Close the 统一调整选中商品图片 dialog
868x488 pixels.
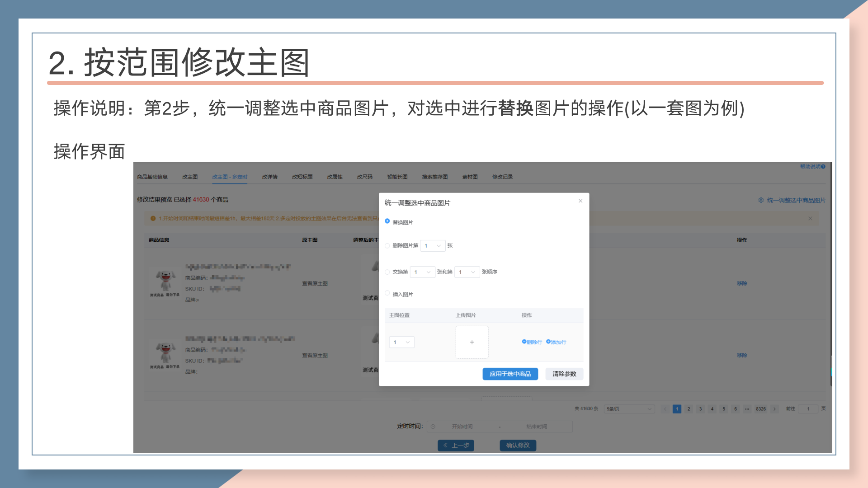(x=580, y=201)
